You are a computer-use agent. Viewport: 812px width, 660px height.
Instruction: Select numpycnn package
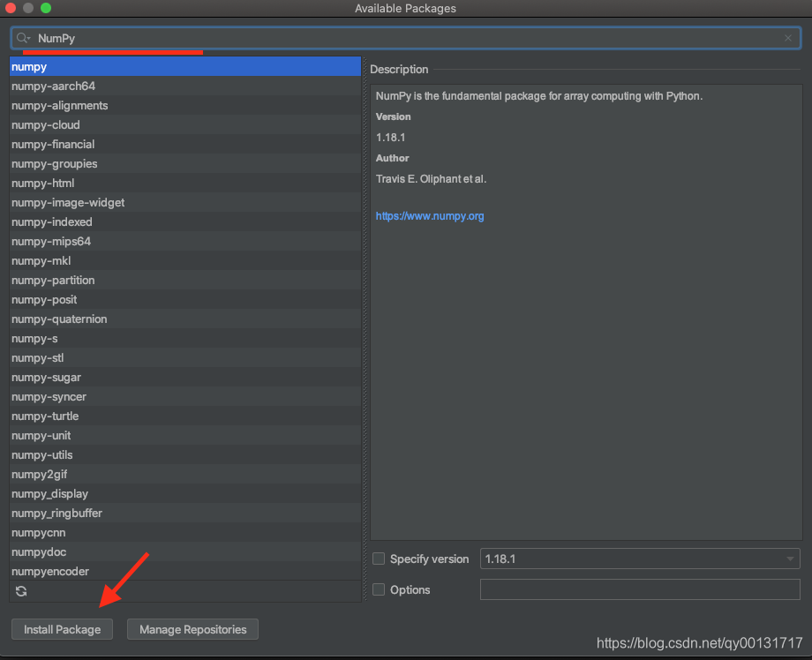tap(184, 533)
